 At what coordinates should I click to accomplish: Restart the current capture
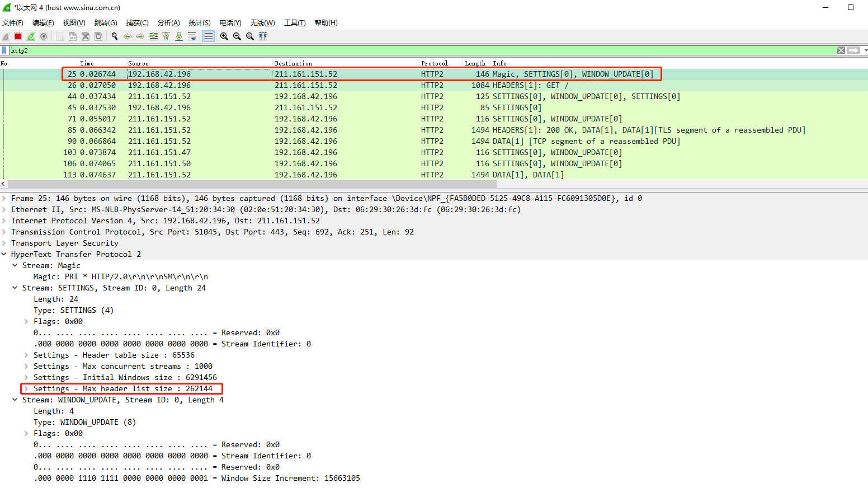coord(31,36)
